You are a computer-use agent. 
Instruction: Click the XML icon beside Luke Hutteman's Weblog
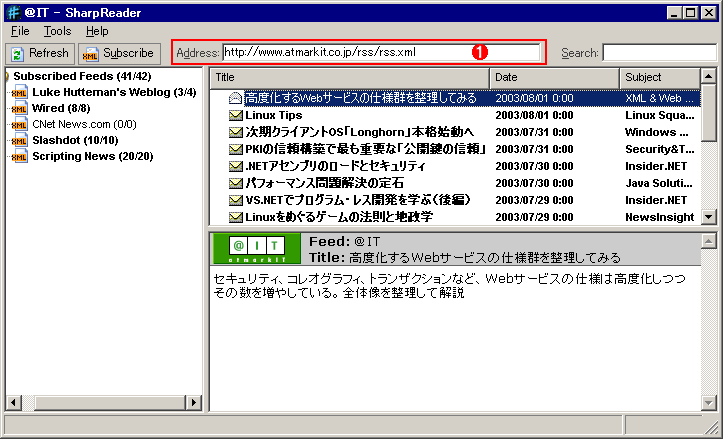(x=19, y=93)
